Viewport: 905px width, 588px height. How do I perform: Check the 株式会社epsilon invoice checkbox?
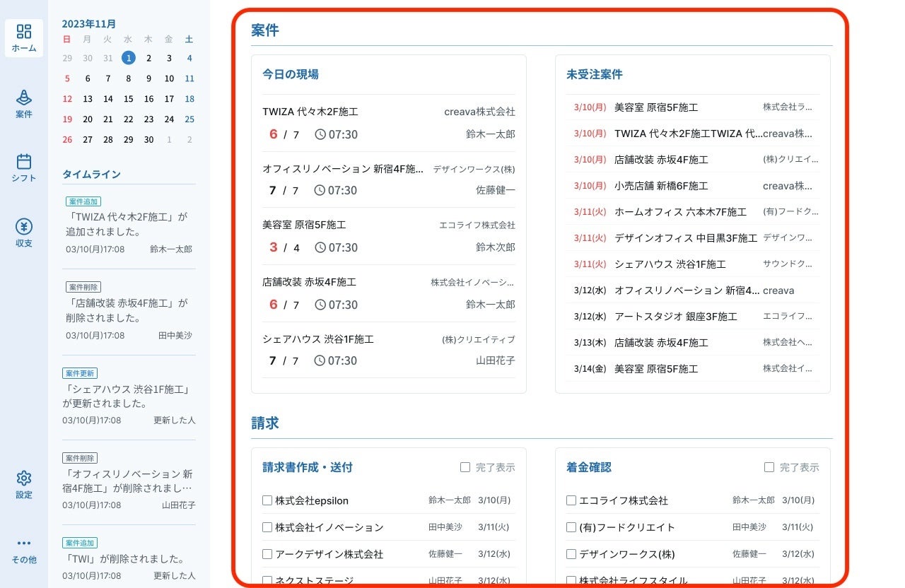tap(267, 500)
